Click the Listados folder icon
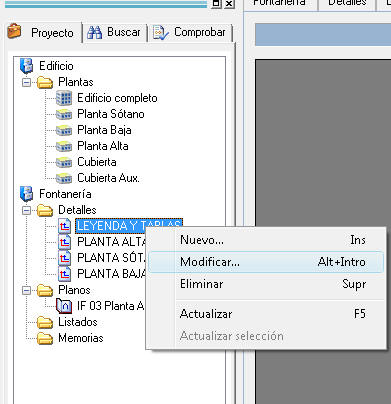 pos(45,322)
